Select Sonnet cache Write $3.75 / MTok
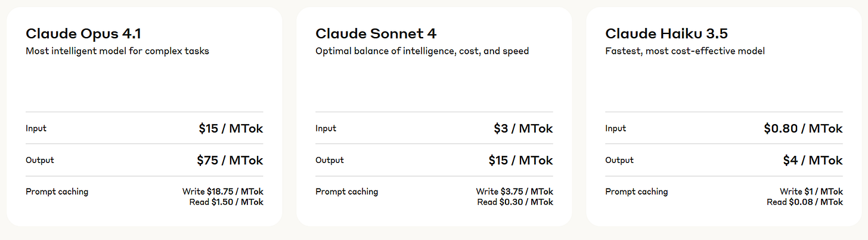 coord(514,192)
